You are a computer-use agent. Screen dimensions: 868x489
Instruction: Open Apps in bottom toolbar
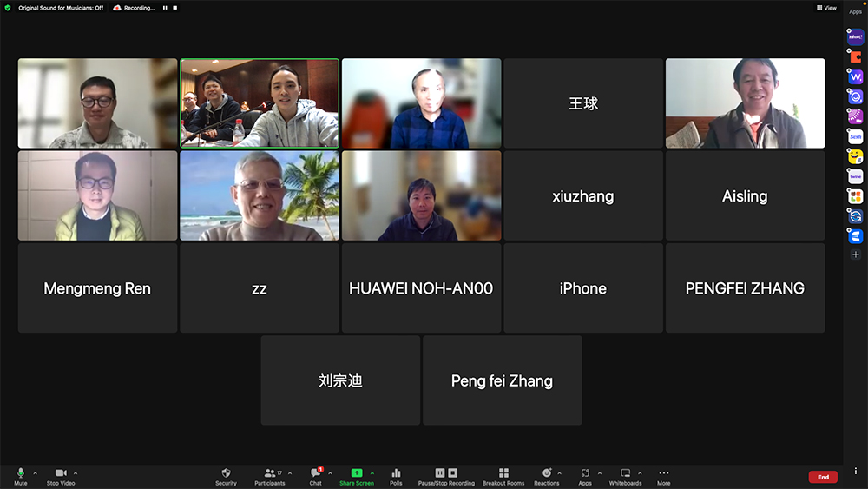(x=585, y=476)
